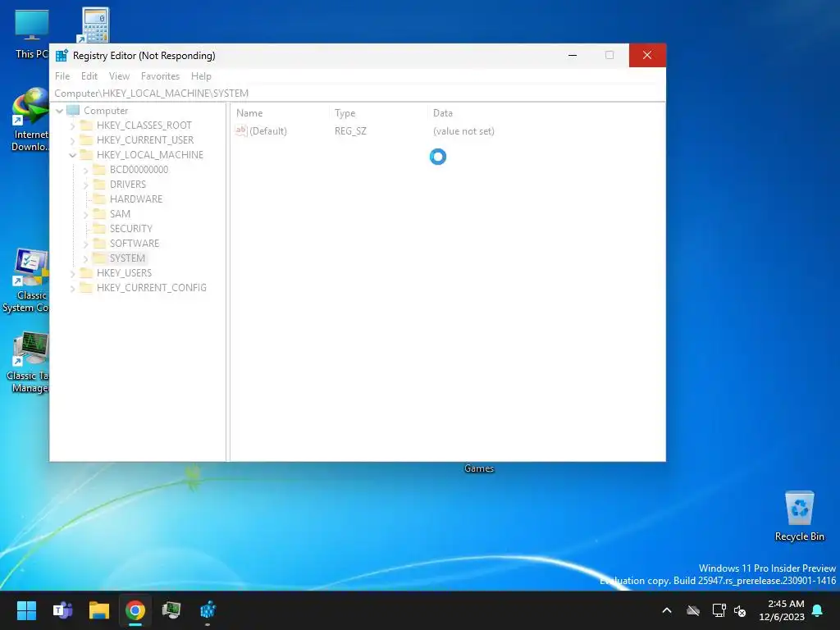840x630 pixels.
Task: Open the Calculator shortcut on desktop
Action: [x=95, y=25]
